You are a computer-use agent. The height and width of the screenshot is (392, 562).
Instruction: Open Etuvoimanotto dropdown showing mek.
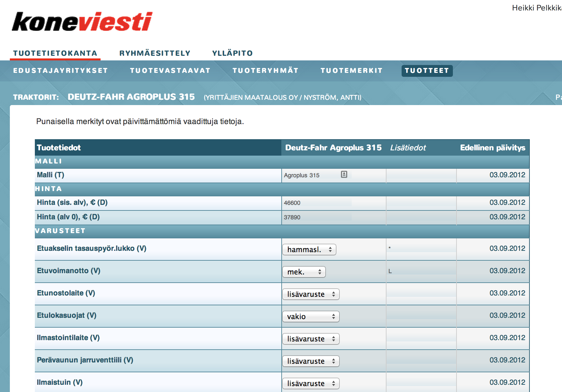click(304, 272)
